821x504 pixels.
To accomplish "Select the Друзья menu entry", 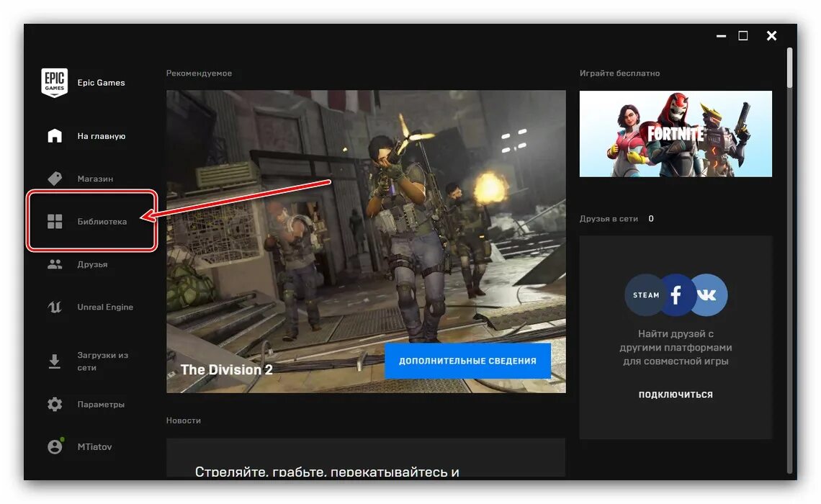I will [x=91, y=264].
